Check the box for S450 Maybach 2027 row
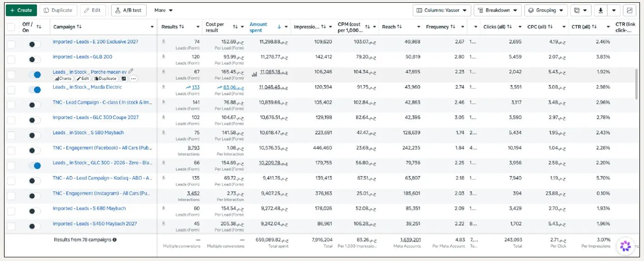Image resolution: width=644 pixels, height=261 pixels. click(x=11, y=226)
